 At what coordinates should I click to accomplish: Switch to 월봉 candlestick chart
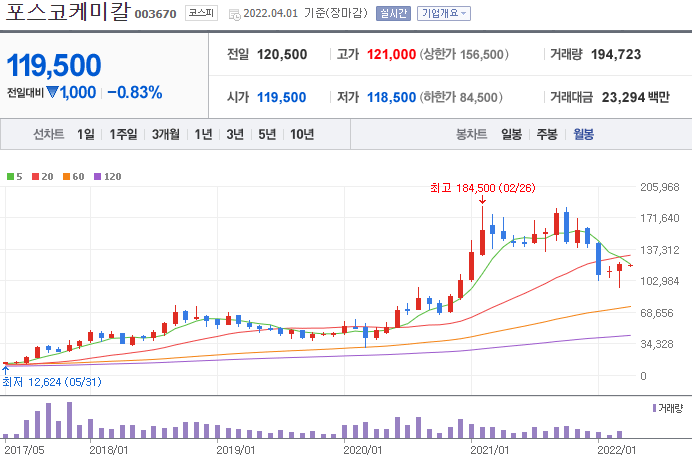click(x=583, y=134)
